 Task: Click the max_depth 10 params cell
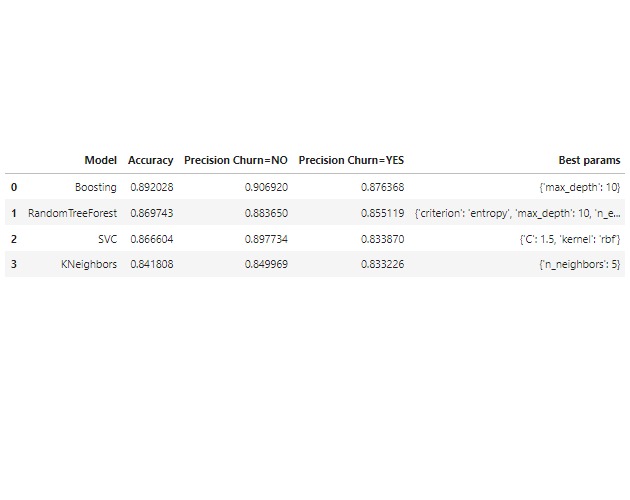point(579,187)
